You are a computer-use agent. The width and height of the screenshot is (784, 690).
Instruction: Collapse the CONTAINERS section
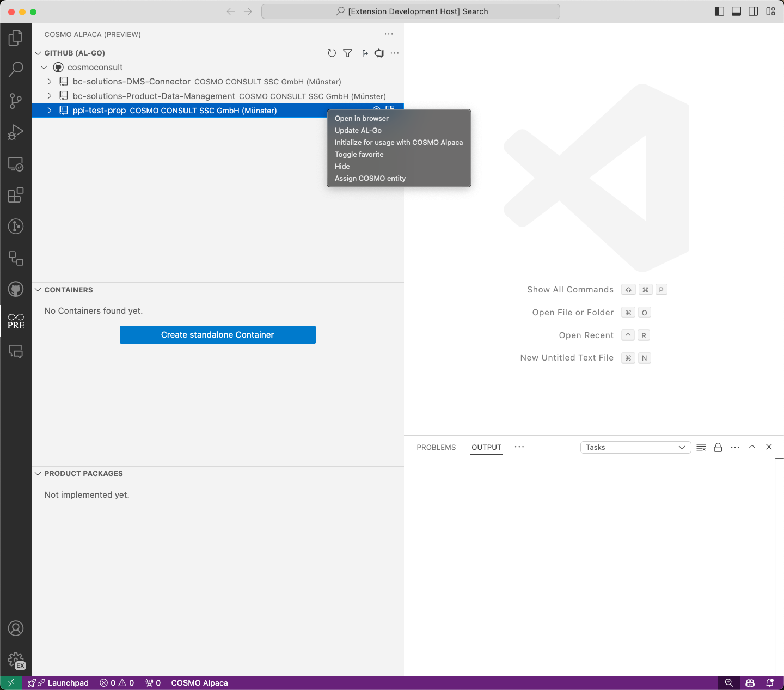pyautogui.click(x=38, y=290)
